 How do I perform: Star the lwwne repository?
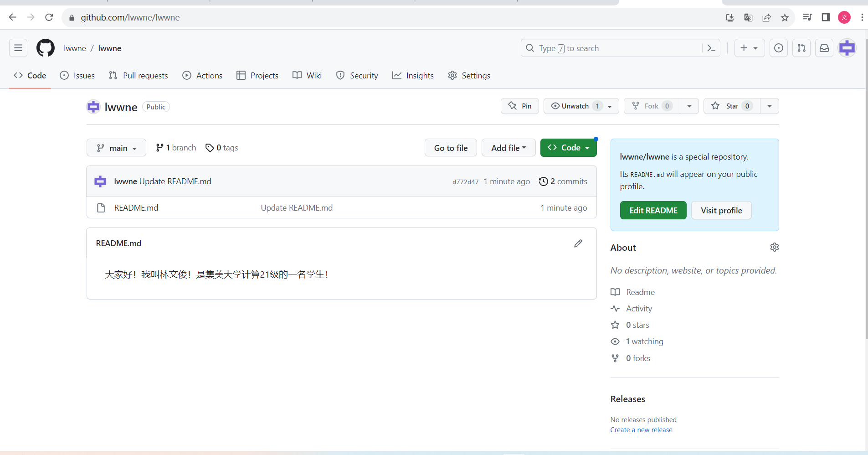[732, 106]
